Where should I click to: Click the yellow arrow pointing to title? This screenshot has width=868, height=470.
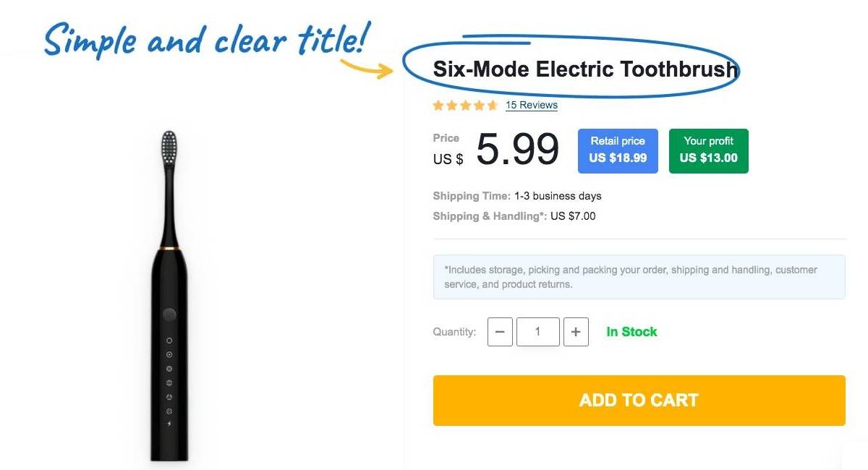366,67
